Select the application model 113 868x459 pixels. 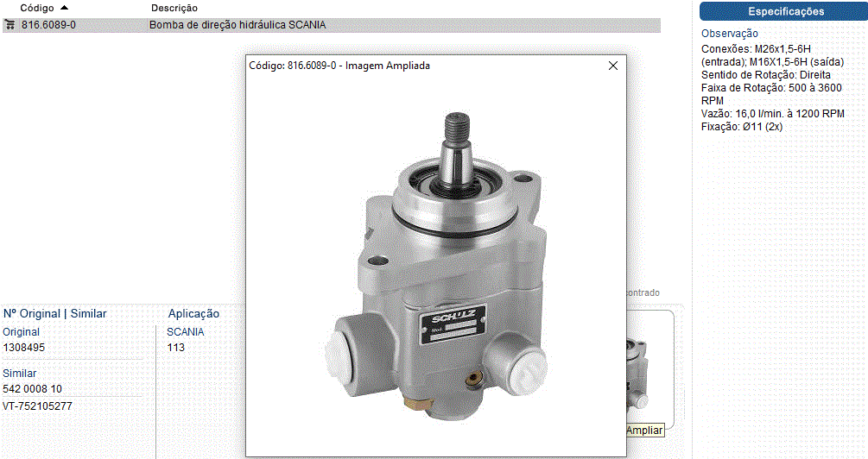point(175,348)
